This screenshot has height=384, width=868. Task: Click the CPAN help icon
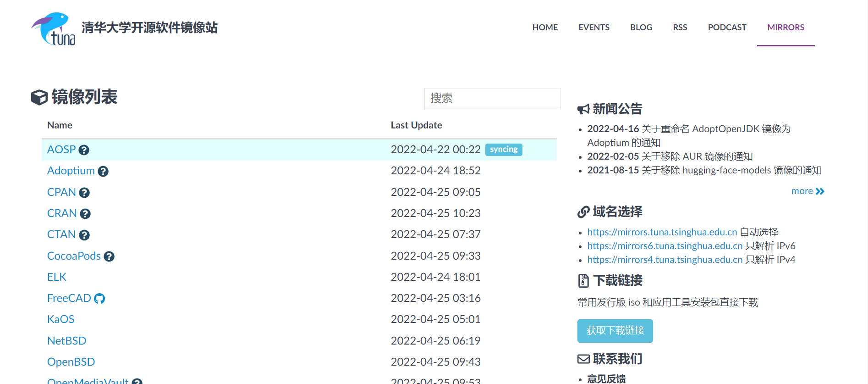tap(84, 193)
